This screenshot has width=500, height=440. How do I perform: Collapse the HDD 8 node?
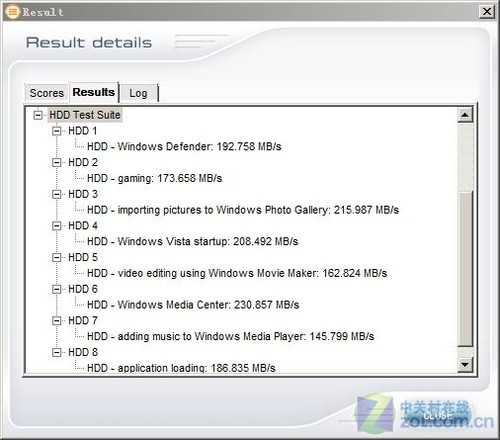(x=57, y=352)
